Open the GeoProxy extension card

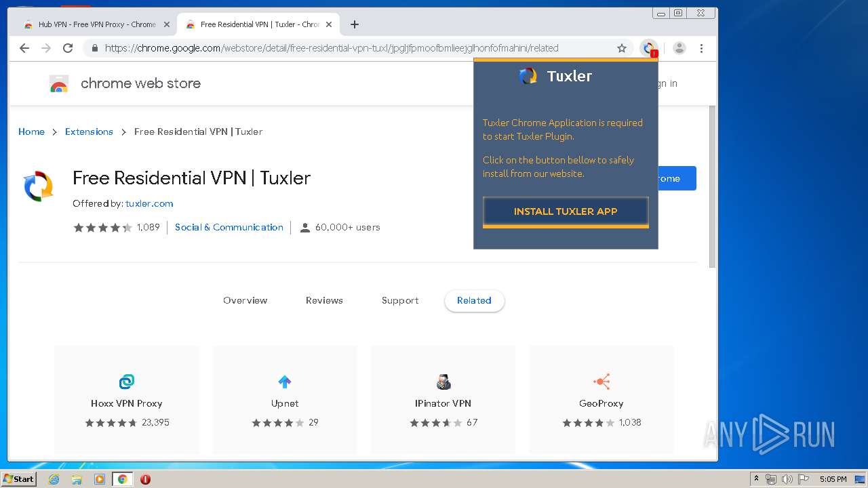coord(601,400)
